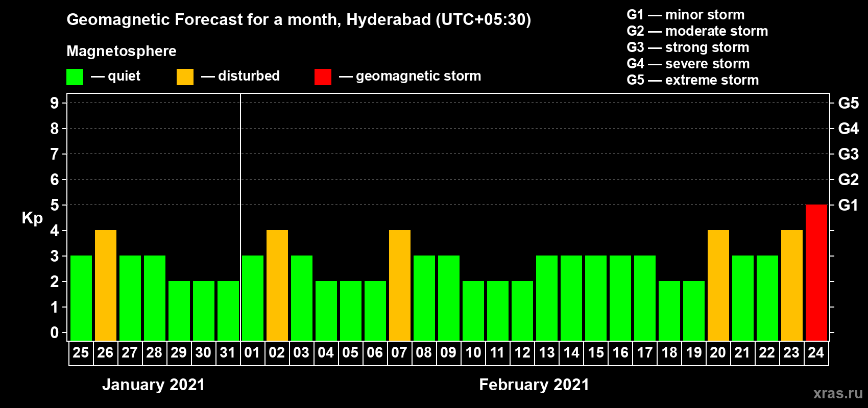
Task: Click date label 25 on the axis
Action: pyautogui.click(x=81, y=353)
